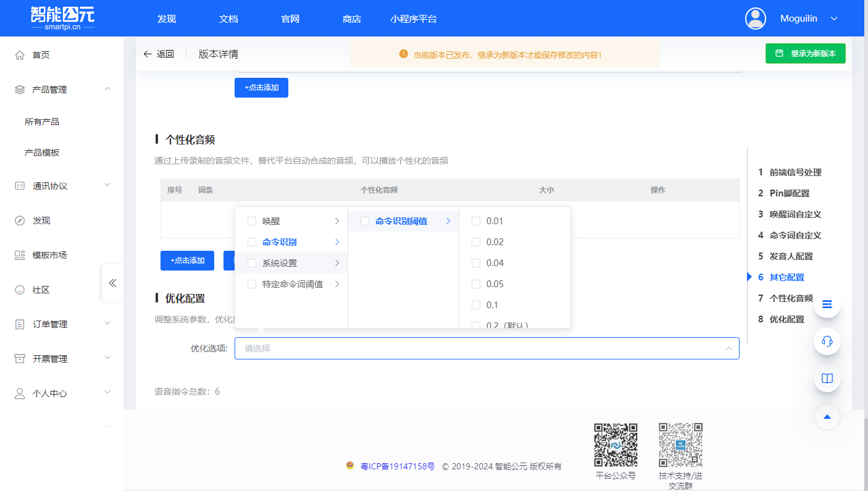Image resolution: width=868 pixels, height=491 pixels.
Task: Click the back-to-top arrow button
Action: [x=827, y=417]
